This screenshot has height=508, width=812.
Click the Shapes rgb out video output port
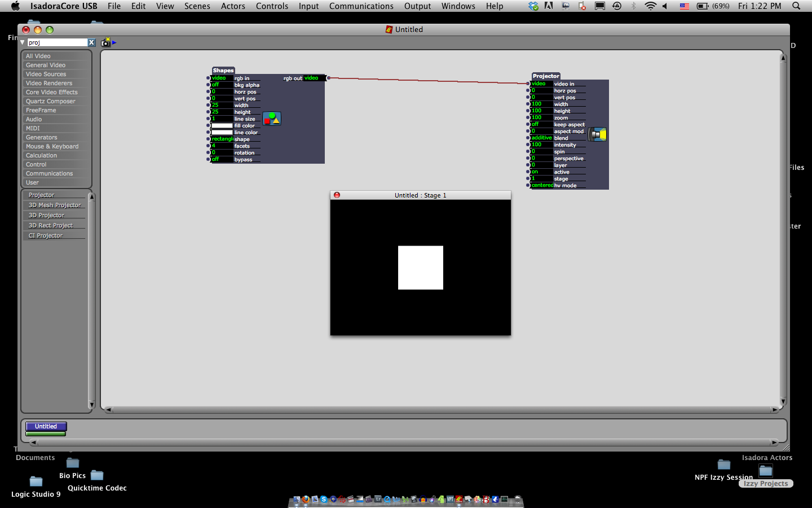tap(329, 78)
